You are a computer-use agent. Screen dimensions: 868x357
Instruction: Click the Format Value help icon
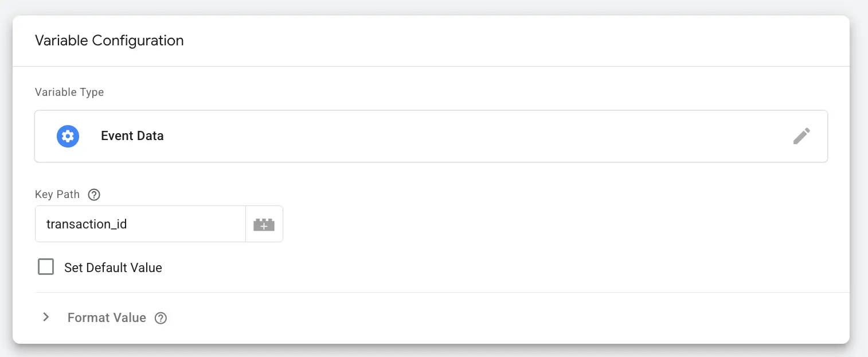[161, 318]
